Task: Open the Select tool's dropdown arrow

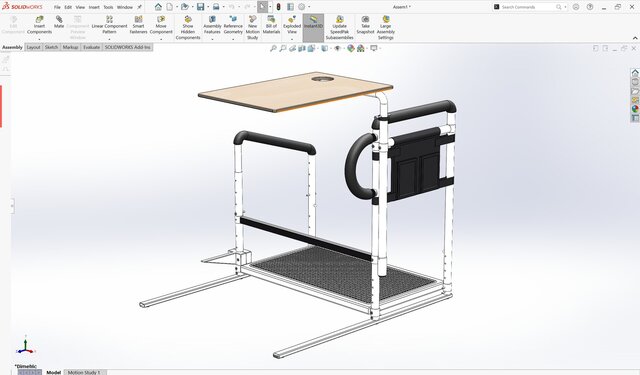Action: tap(270, 7)
